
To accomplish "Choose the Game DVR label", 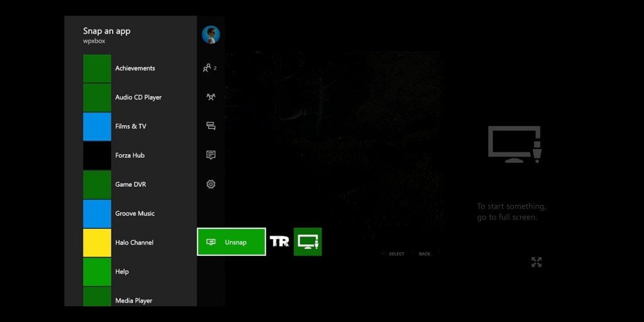I will click(x=131, y=184).
